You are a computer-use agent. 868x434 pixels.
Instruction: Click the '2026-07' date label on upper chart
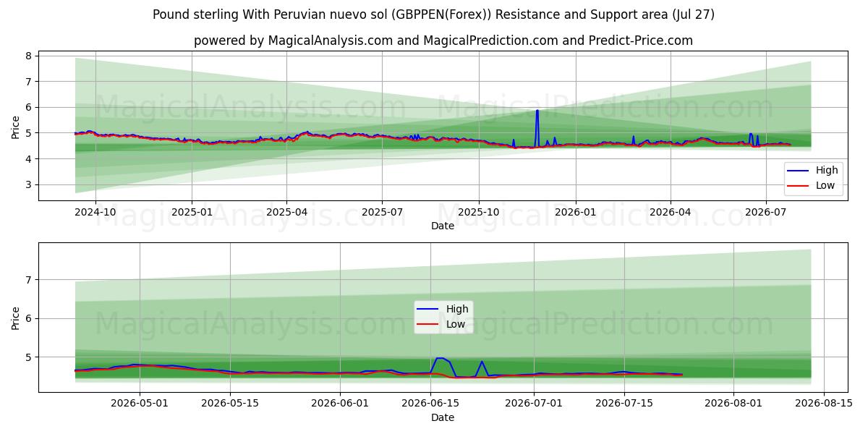[765, 213]
